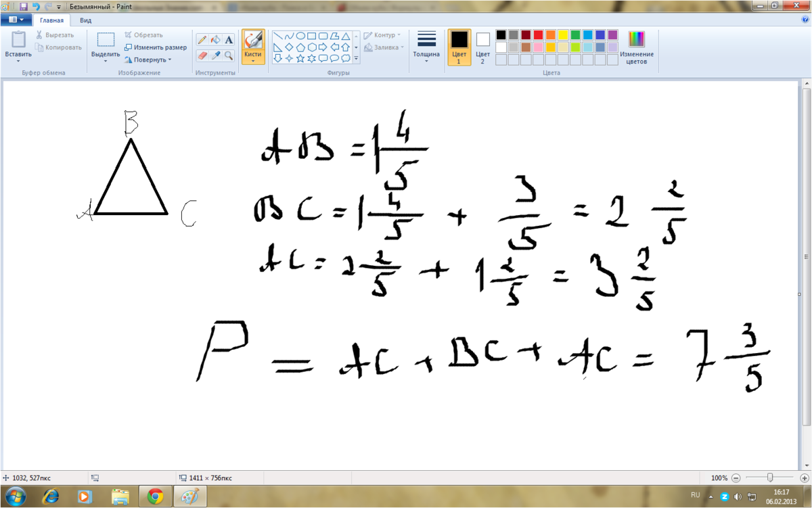Switch to the Цвет 2 color selector

point(482,47)
